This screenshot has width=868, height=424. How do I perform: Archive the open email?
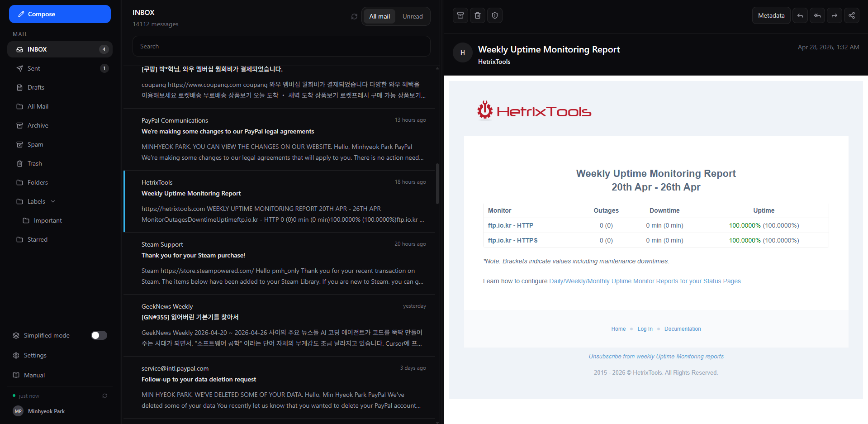(460, 15)
